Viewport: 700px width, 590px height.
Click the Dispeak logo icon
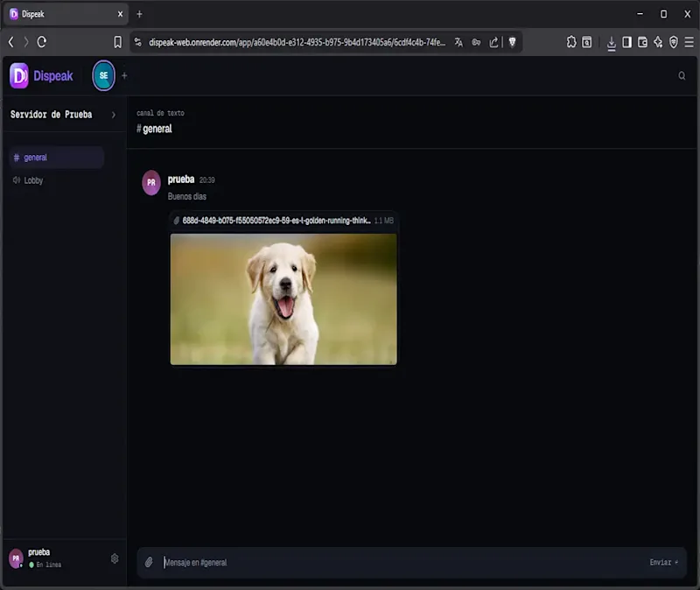click(x=19, y=75)
